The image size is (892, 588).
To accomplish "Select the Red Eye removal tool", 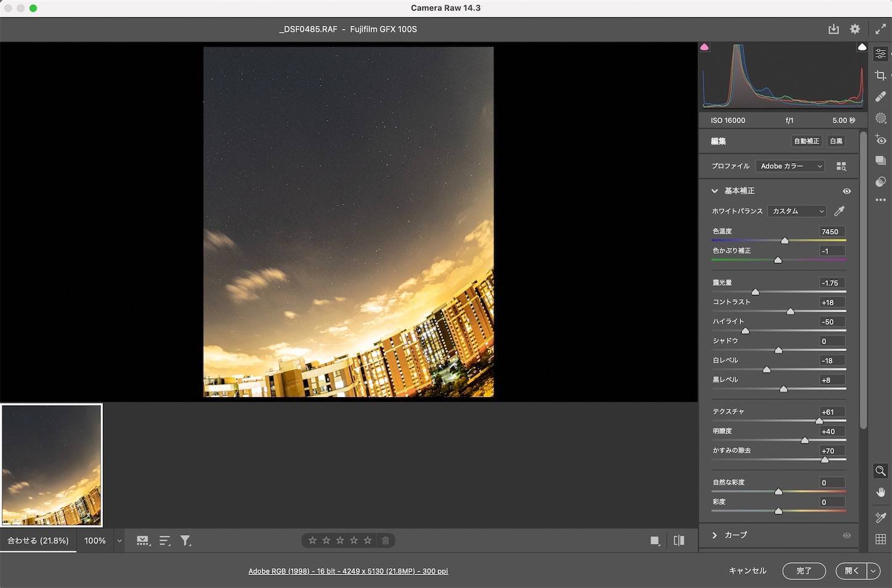I will pos(880,140).
